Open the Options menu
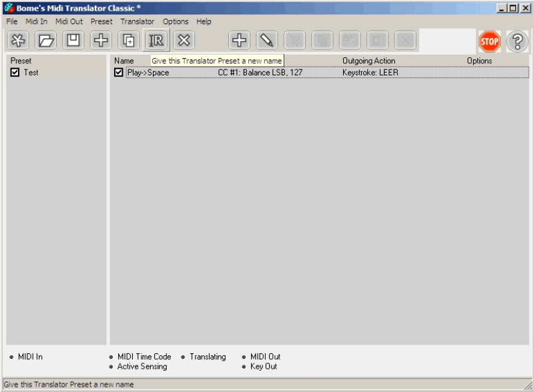The image size is (534, 392). coord(176,21)
